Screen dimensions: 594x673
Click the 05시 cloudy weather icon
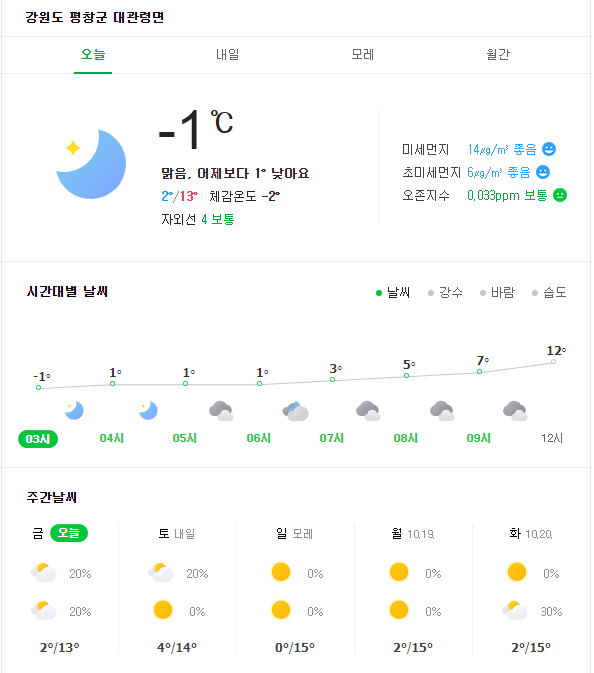[221, 411]
